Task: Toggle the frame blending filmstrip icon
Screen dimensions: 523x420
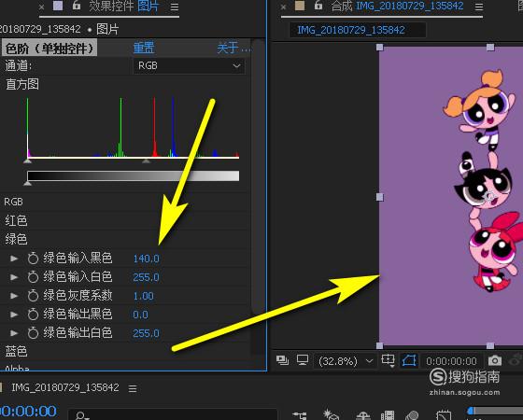Action: click(x=388, y=415)
